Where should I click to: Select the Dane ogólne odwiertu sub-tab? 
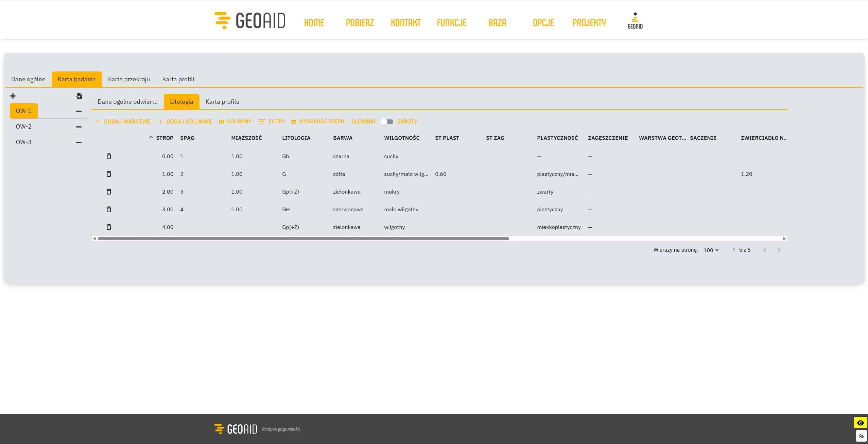(x=127, y=102)
